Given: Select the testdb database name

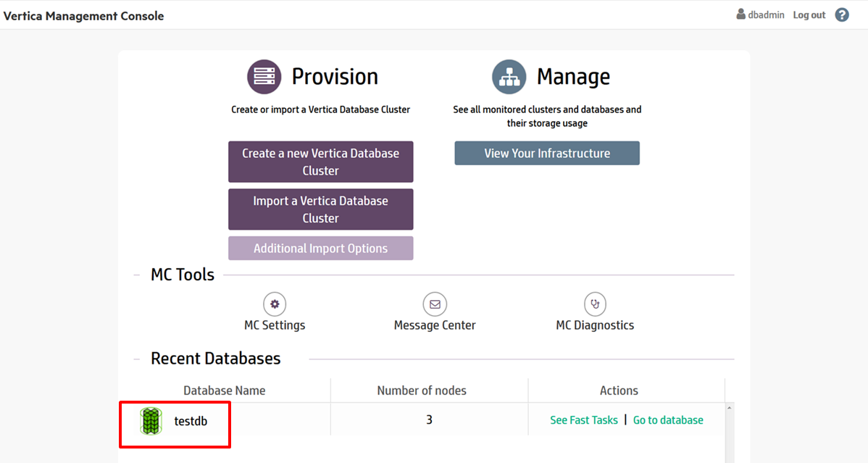Looking at the screenshot, I should 191,421.
